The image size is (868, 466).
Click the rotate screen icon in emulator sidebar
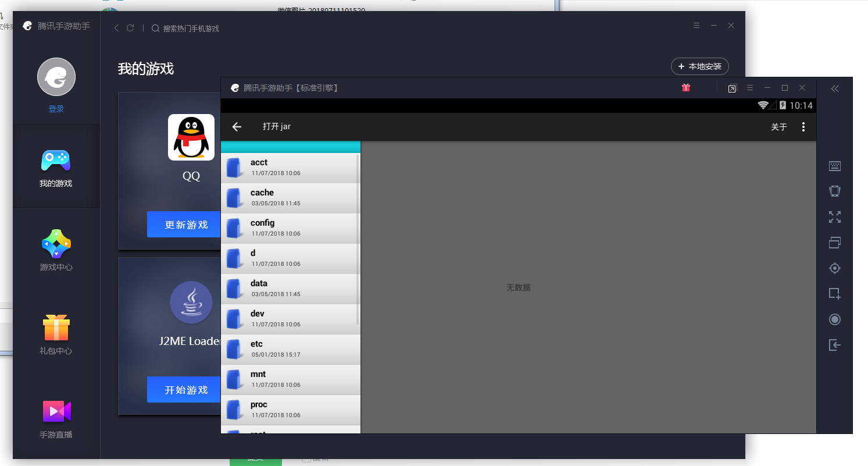(834, 191)
